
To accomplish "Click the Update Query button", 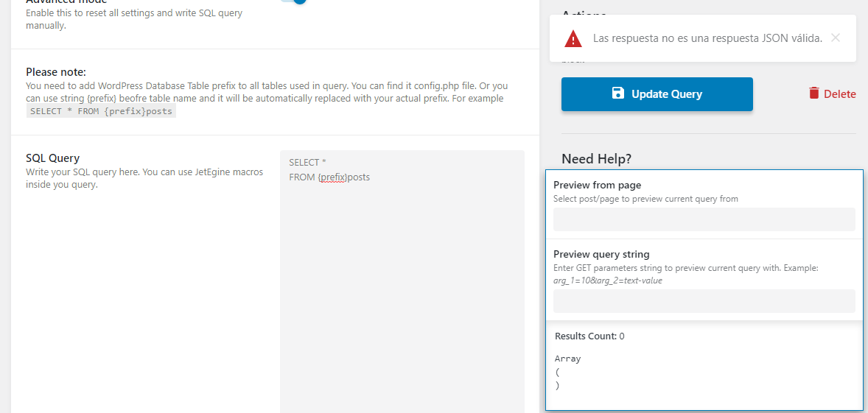I will click(x=657, y=94).
